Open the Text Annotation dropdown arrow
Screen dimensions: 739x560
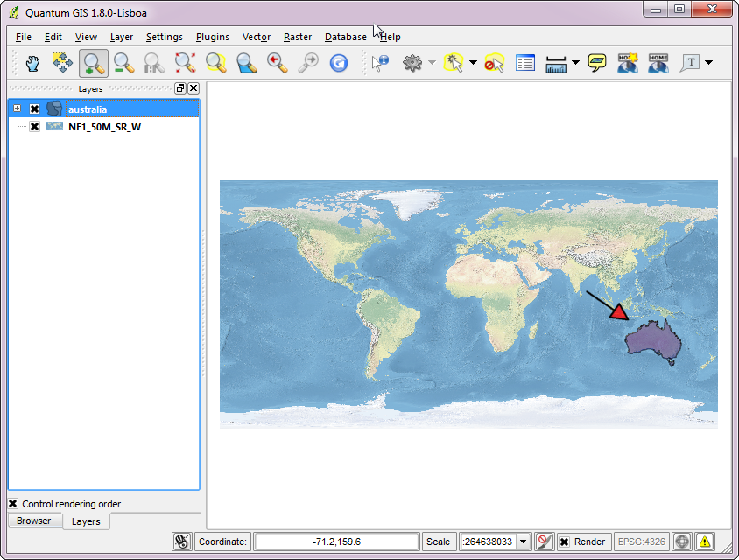click(x=709, y=63)
